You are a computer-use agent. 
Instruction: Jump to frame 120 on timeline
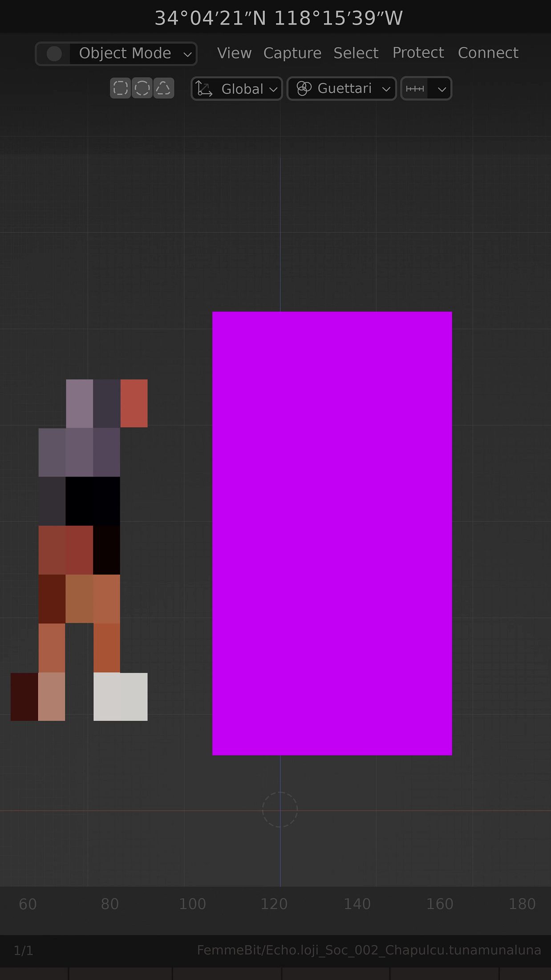point(274,904)
